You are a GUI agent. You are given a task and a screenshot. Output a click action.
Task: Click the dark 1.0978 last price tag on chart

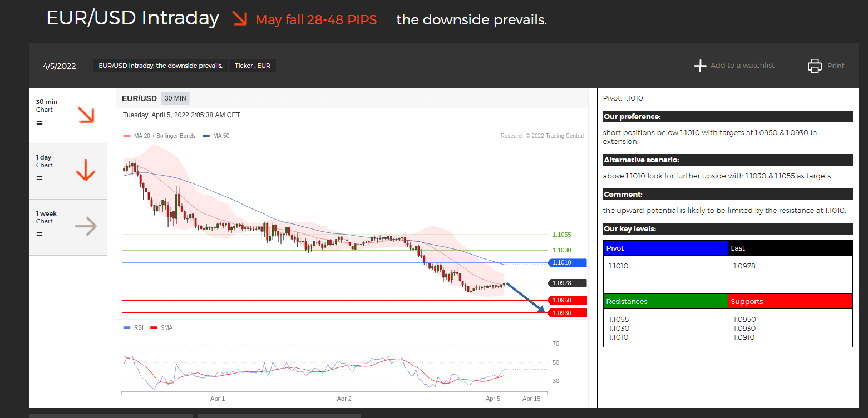567,283
